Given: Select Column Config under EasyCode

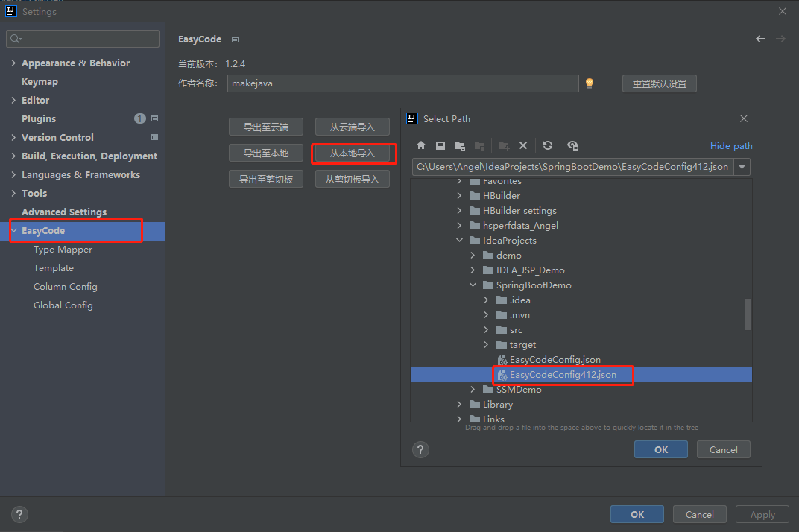Looking at the screenshot, I should (66, 286).
